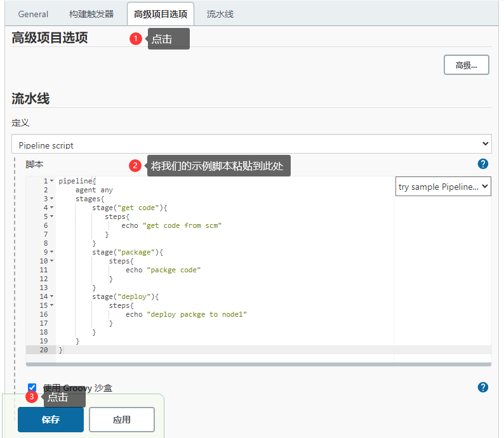Open help for 使用 Groovy 沙盒 option
The image size is (504, 438).
(483, 387)
